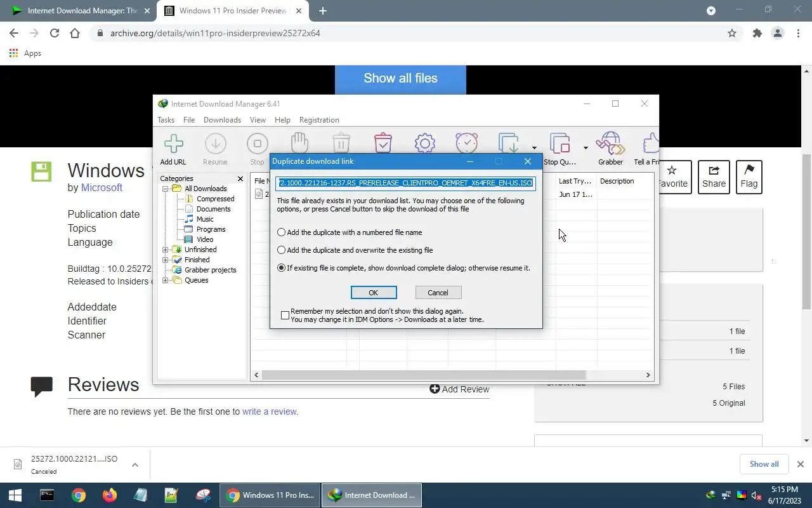The image size is (812, 508).
Task: Click the Stop All hand icon
Action: coord(299,144)
